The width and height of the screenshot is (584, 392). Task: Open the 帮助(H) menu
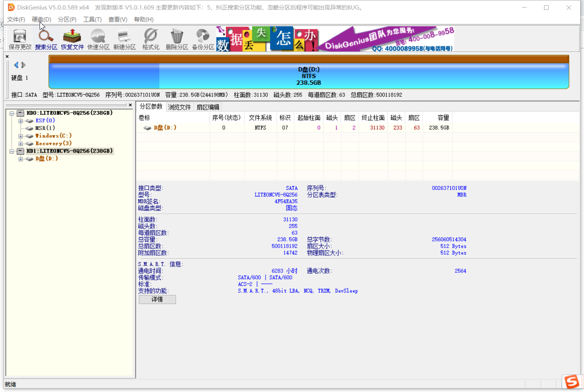coord(144,19)
